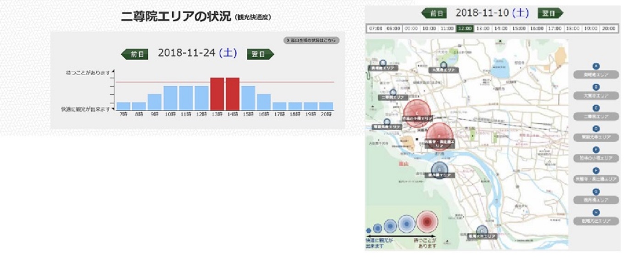Click the 15時 bar in chart
Viewport: 644px width, 269px height.
pyautogui.click(x=248, y=98)
